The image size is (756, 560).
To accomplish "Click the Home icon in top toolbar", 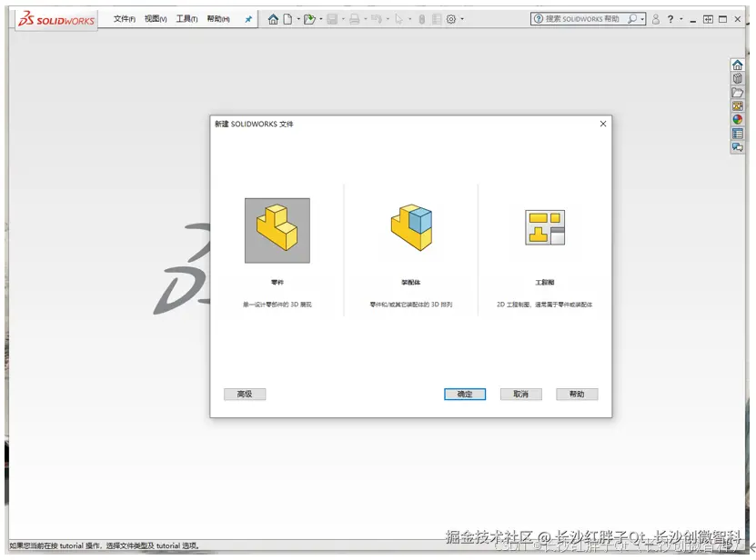I will [273, 19].
